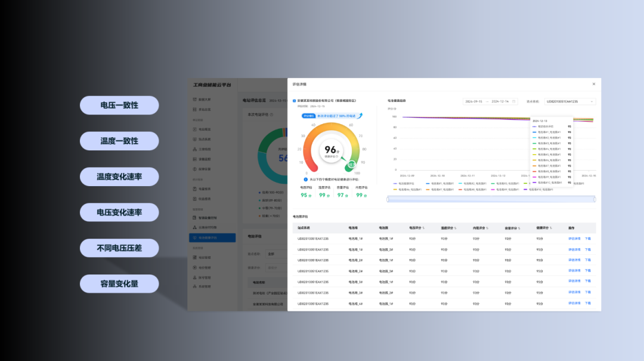Viewport: 644px width, 361px height.
Task: Open 评估详情 link in first table row
Action: (x=574, y=238)
